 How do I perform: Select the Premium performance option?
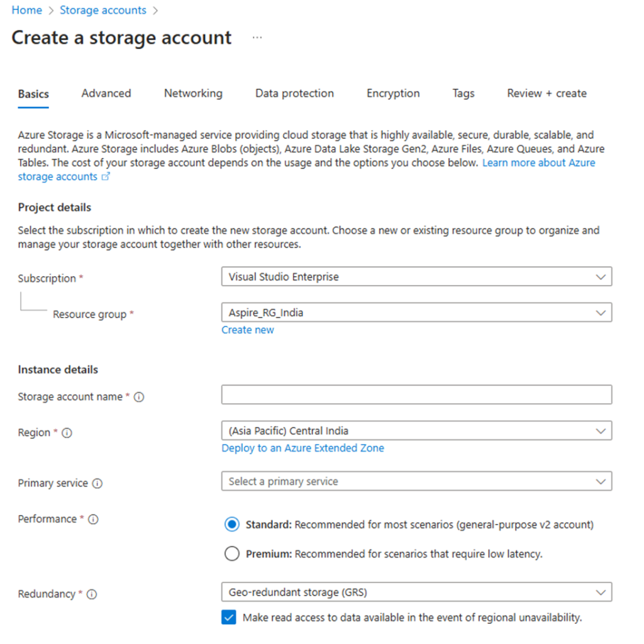pos(231,553)
